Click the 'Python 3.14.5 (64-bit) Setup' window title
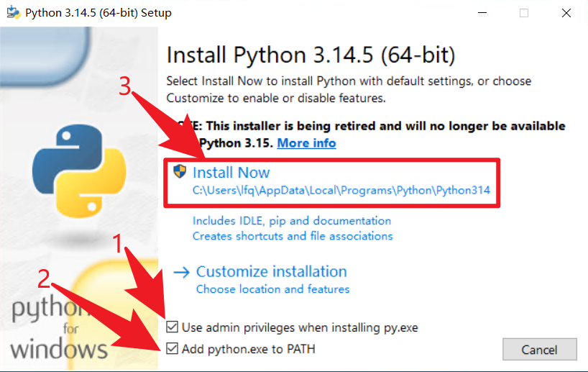Screen dimensions: 588x372 98,13
